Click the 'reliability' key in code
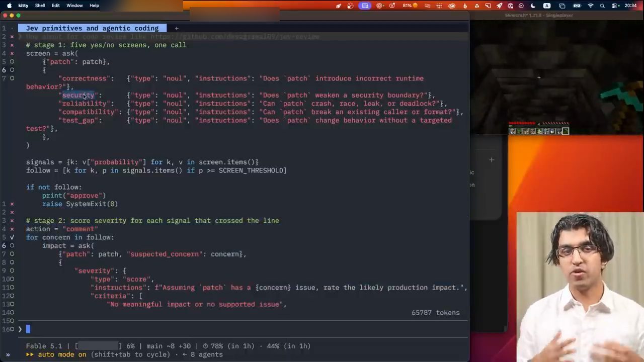 click(84, 104)
